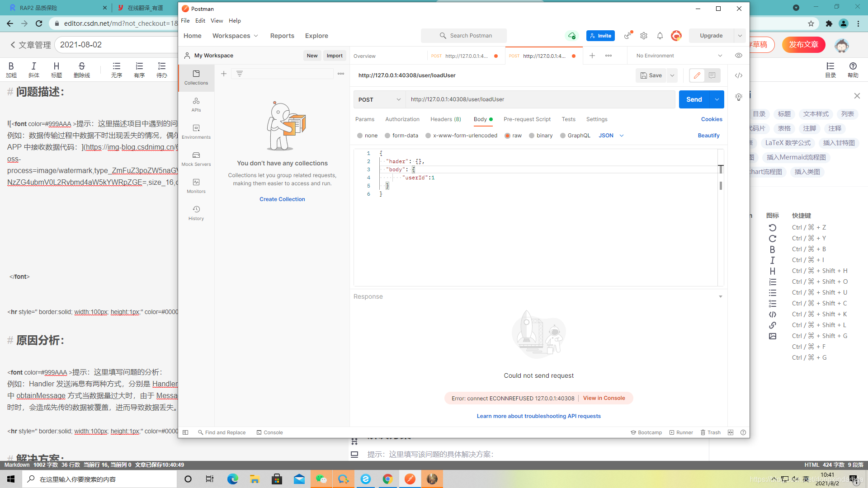Click the Beautify JSON button
Viewport: 868px width, 488px height.
(x=708, y=135)
